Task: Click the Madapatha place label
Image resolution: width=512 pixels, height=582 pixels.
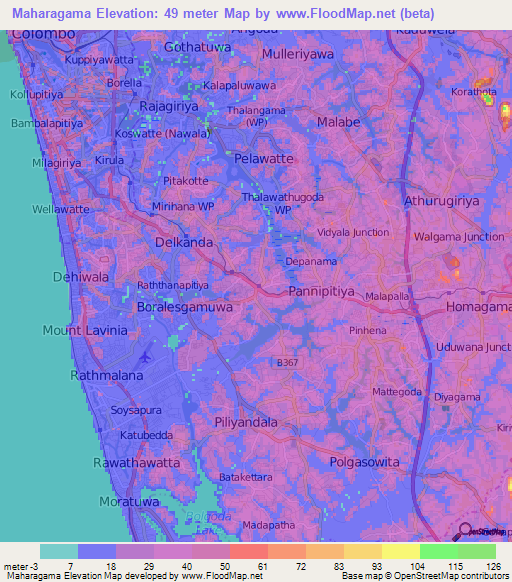Action: click(268, 526)
